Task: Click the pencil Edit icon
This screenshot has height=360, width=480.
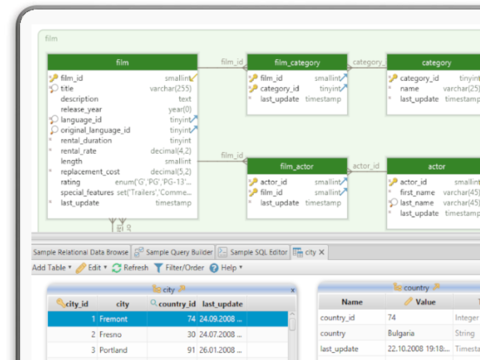Action: pyautogui.click(x=81, y=268)
